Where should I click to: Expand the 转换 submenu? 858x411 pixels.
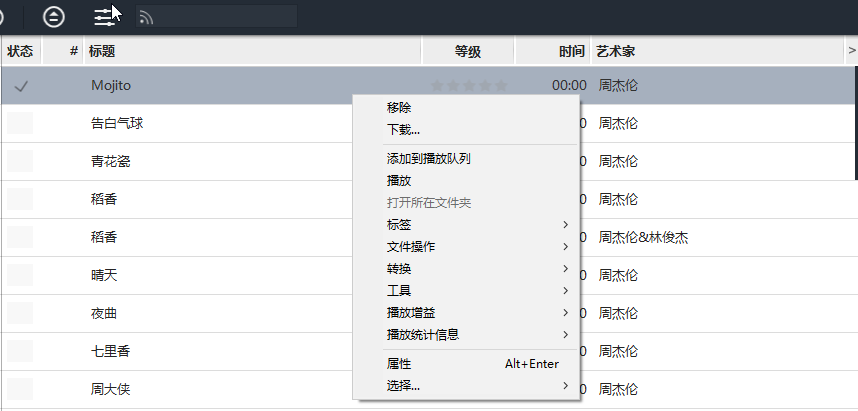pos(466,269)
